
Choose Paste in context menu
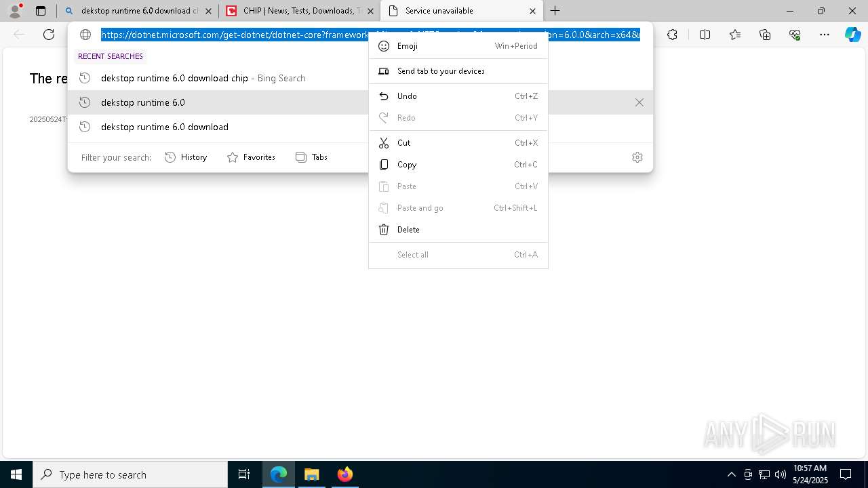click(458, 186)
